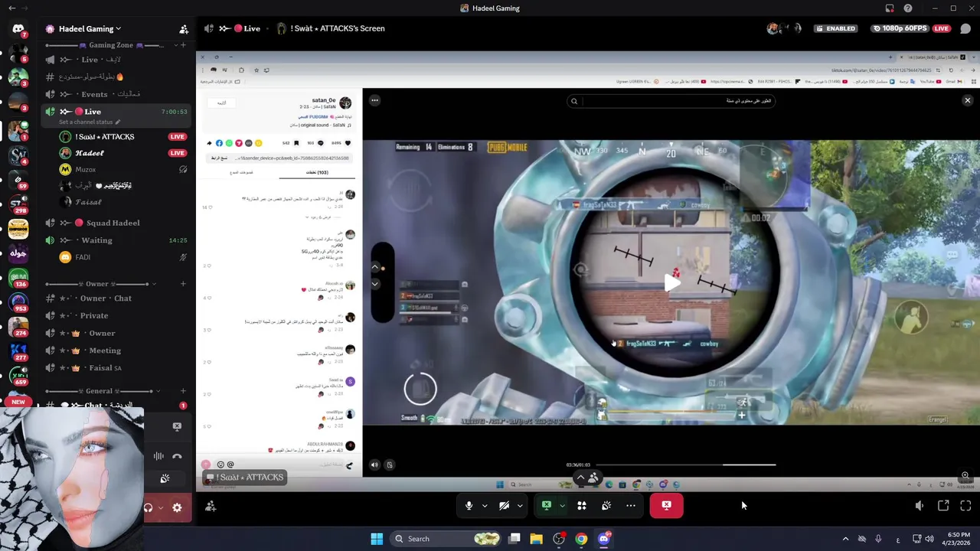980x551 pixels.
Task: Click the Windows taskbar Search box
Action: point(444,539)
